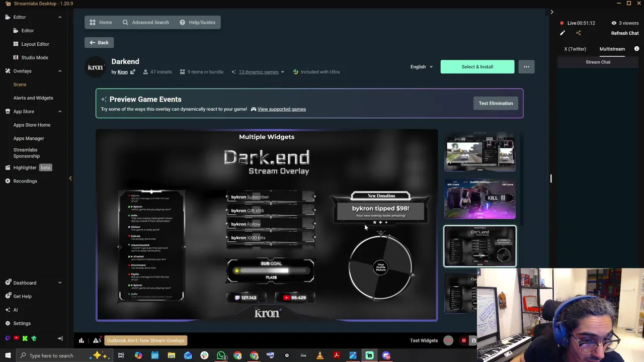Image resolution: width=644 pixels, height=362 pixels.
Task: Click Refresh Chat
Action: click(x=625, y=33)
